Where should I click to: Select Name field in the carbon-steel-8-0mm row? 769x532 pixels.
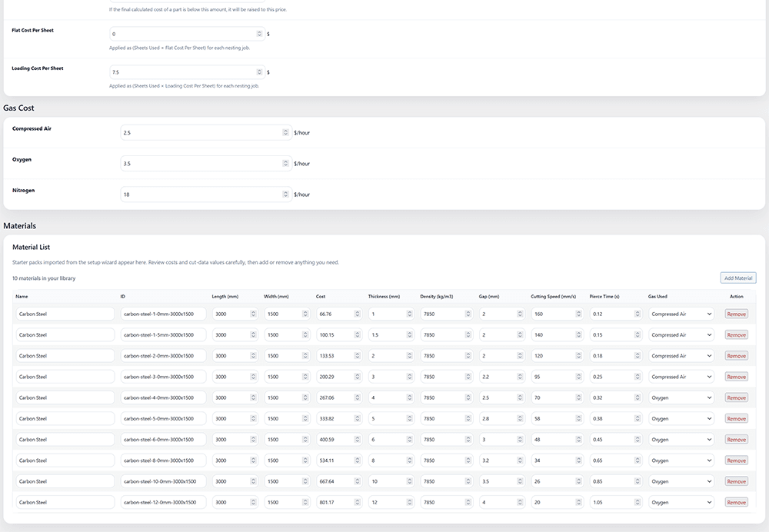65,461
